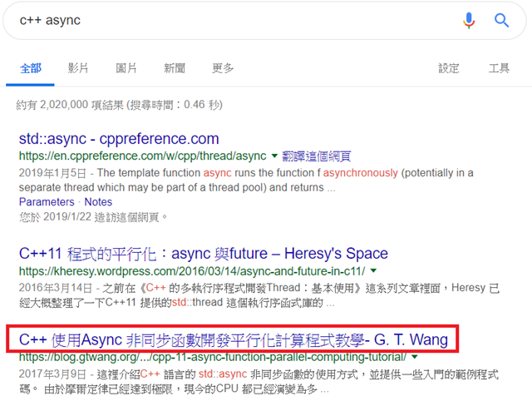The width and height of the screenshot is (532, 396).
Task: Switch to the 新聞 tab
Action: coord(175,68)
